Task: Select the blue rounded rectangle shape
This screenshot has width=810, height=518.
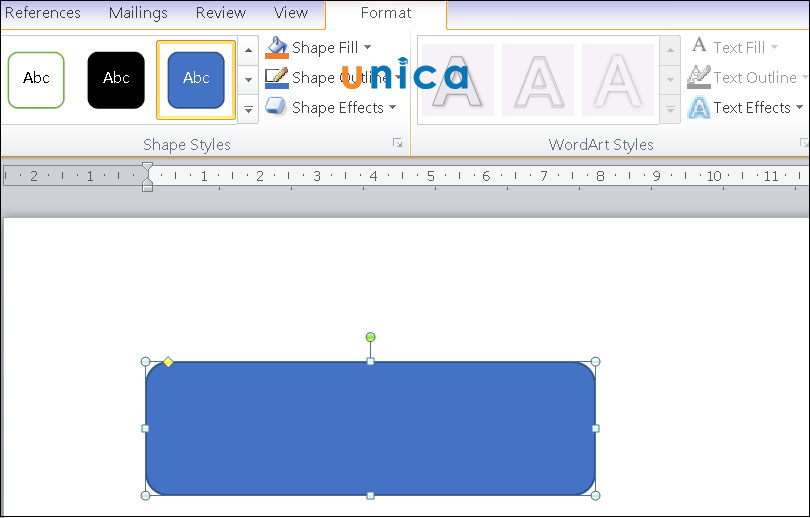Action: pos(370,429)
